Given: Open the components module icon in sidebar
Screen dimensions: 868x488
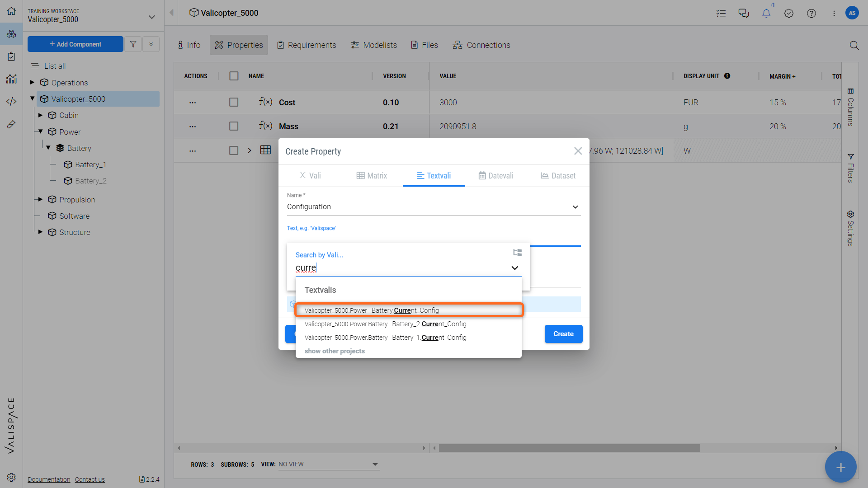Looking at the screenshot, I should 11,34.
